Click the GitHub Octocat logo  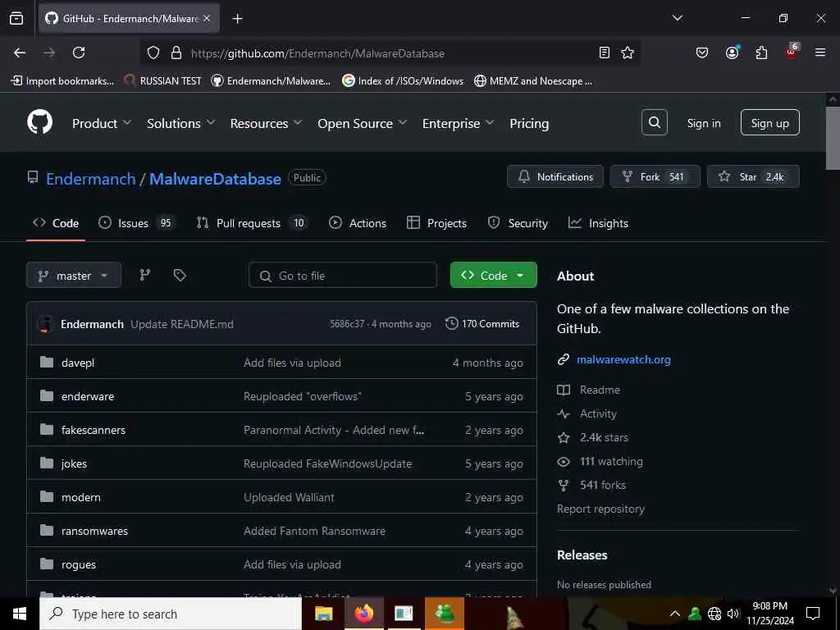pos(39,123)
